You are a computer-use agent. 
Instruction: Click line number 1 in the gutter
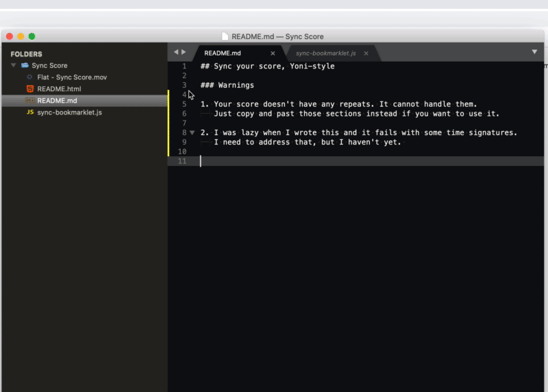point(184,66)
